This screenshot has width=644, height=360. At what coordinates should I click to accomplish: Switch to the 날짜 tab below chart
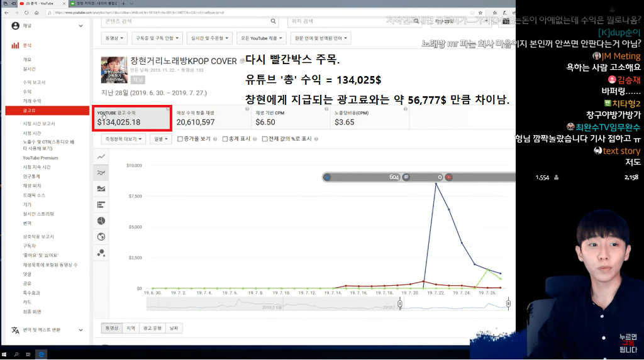click(174, 329)
